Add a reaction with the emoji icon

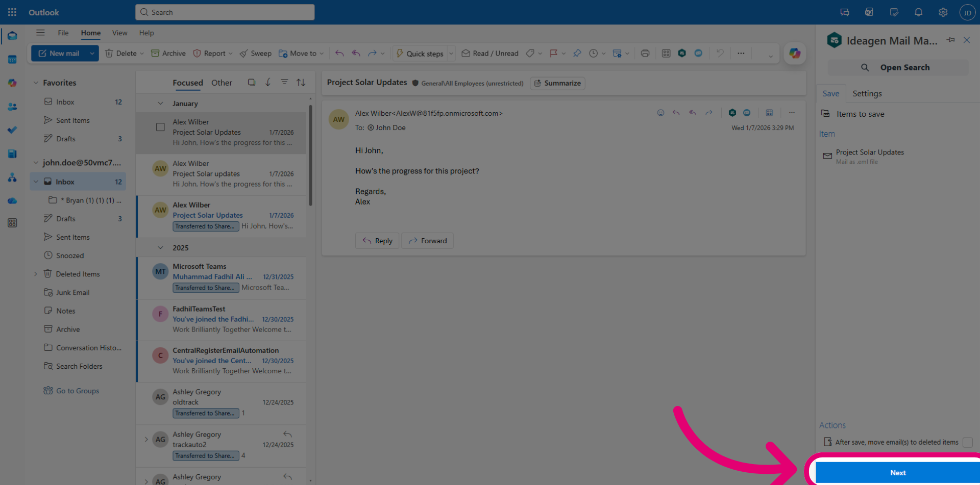coord(660,113)
